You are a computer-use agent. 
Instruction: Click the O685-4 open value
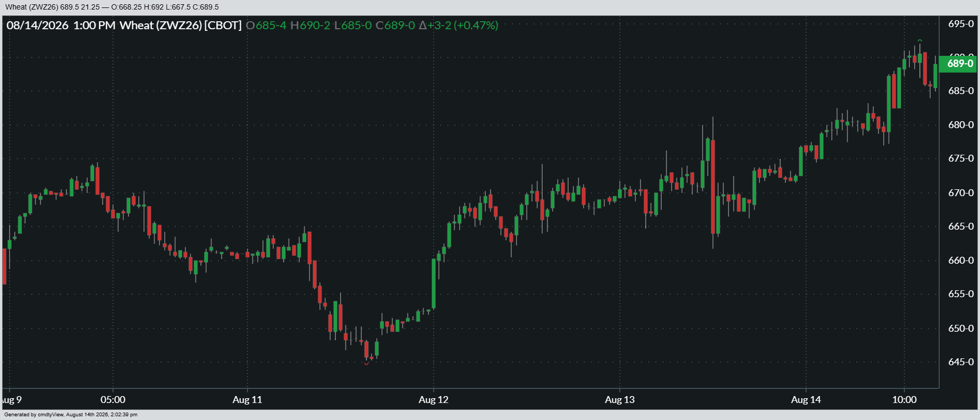[x=266, y=26]
